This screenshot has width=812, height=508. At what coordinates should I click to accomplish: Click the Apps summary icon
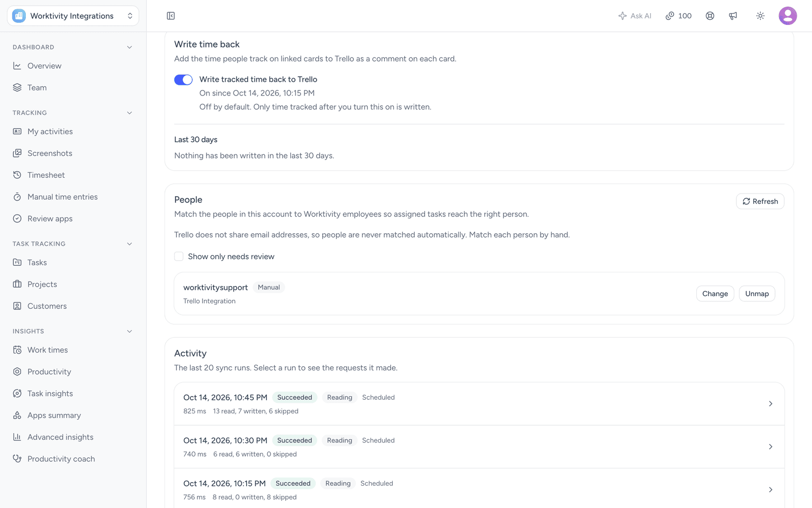[17, 416]
